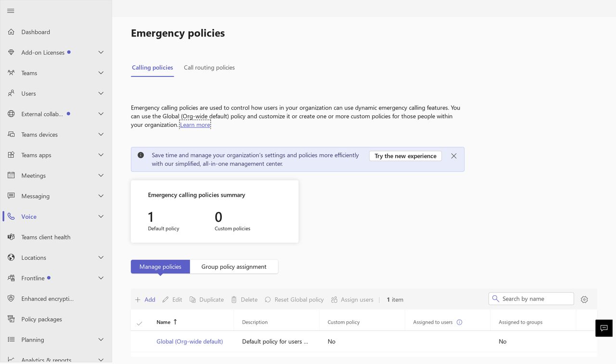Click the Messaging chat icon

(x=11, y=196)
